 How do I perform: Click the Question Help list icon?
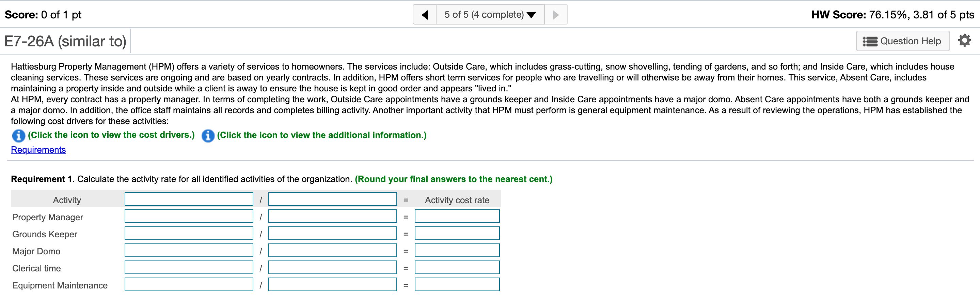tap(871, 41)
